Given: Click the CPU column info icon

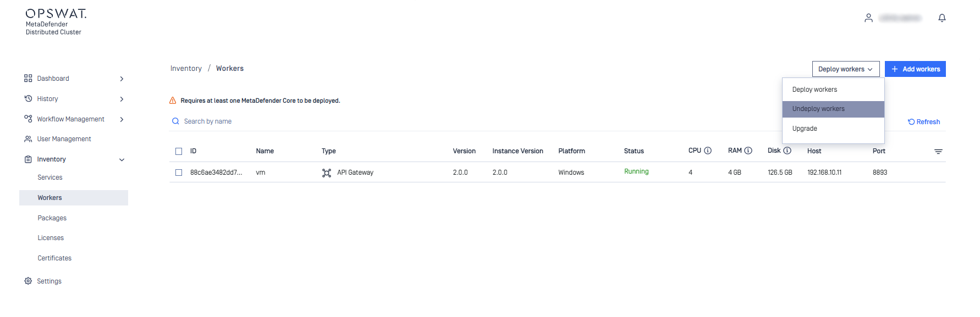Looking at the screenshot, I should point(708,151).
